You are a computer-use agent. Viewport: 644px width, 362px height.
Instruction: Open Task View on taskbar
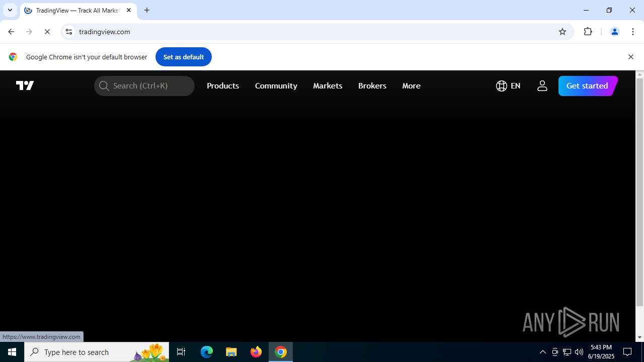point(181,352)
